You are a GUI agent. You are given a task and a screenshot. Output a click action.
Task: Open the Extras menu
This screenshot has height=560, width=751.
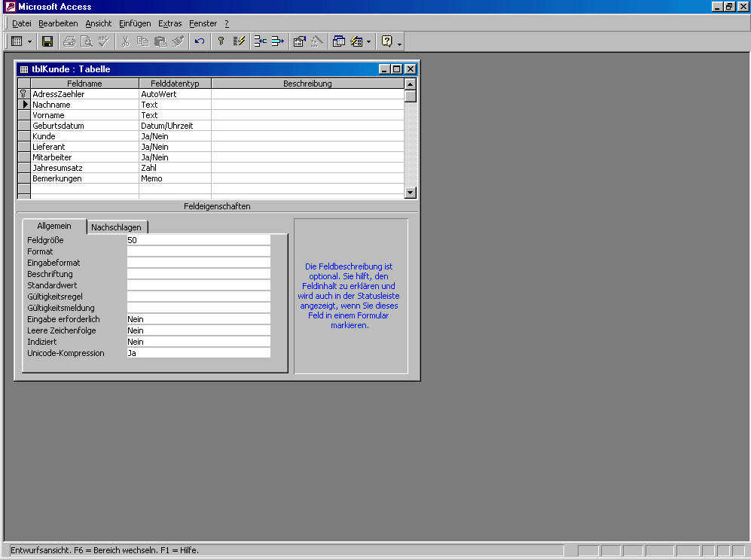(x=169, y=23)
